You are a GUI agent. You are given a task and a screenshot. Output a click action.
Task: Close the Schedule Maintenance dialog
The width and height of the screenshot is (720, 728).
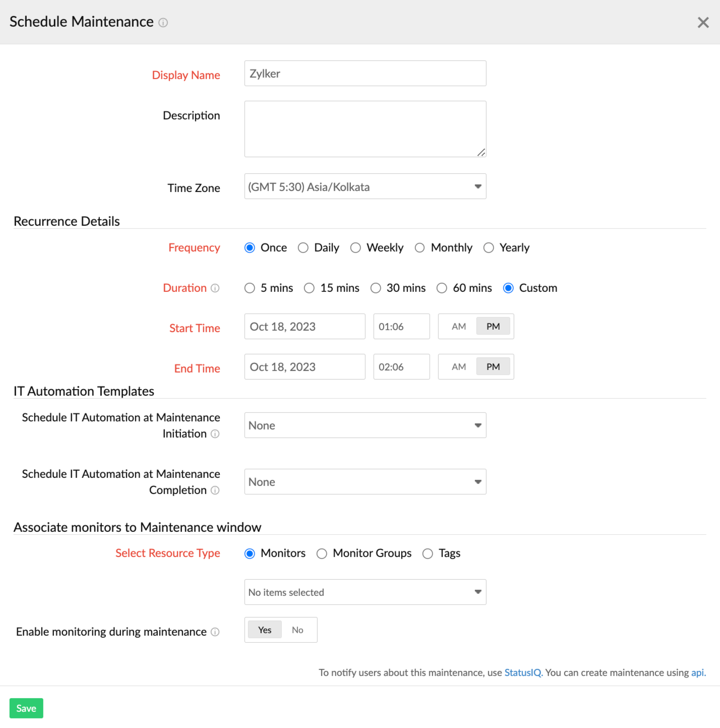pyautogui.click(x=703, y=23)
